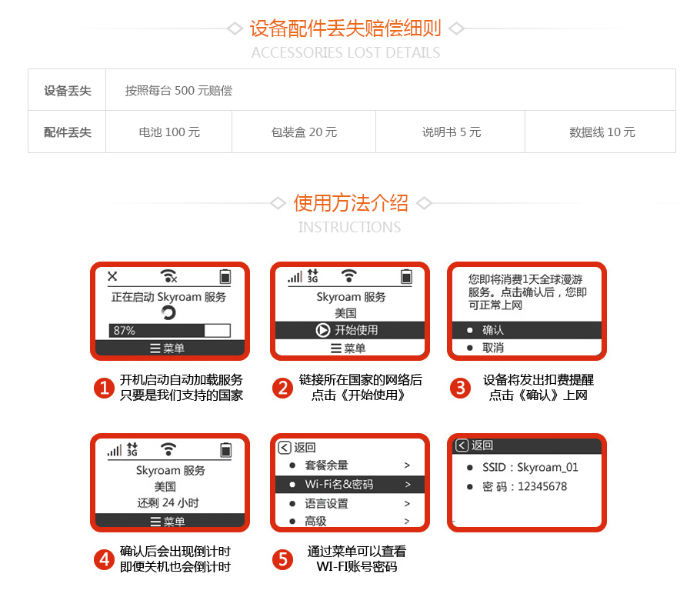The width and height of the screenshot is (700, 597).
Task: Click the text 美国 on the 开始使用 screen
Action: tap(345, 313)
